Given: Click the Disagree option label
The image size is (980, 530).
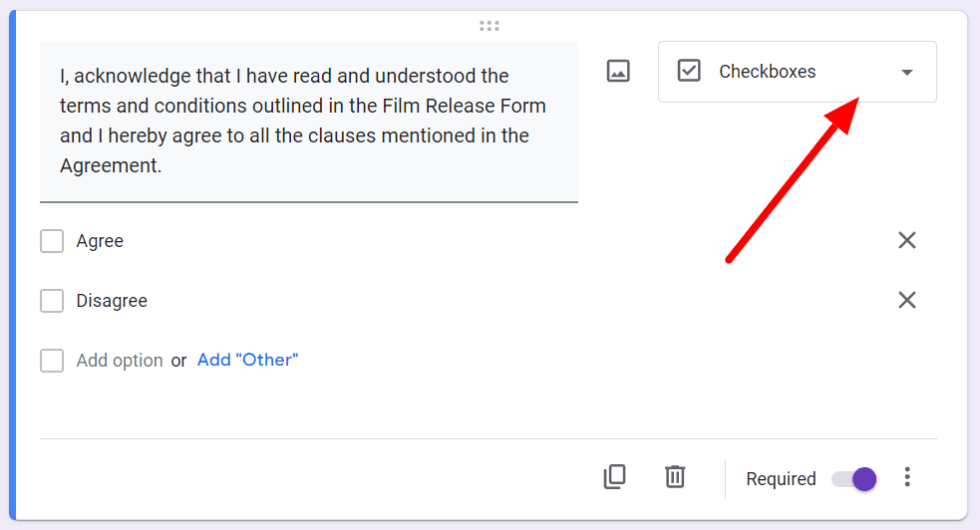Looking at the screenshot, I should click(112, 301).
